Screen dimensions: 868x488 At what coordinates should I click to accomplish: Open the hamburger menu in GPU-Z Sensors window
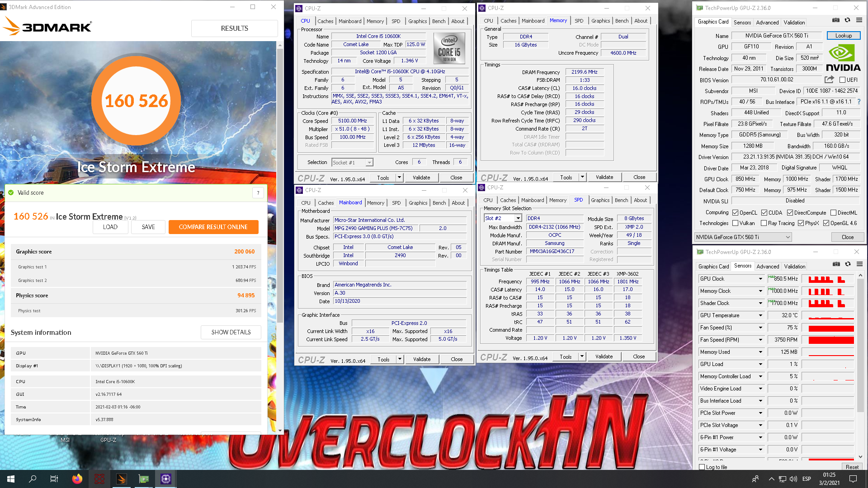click(859, 264)
